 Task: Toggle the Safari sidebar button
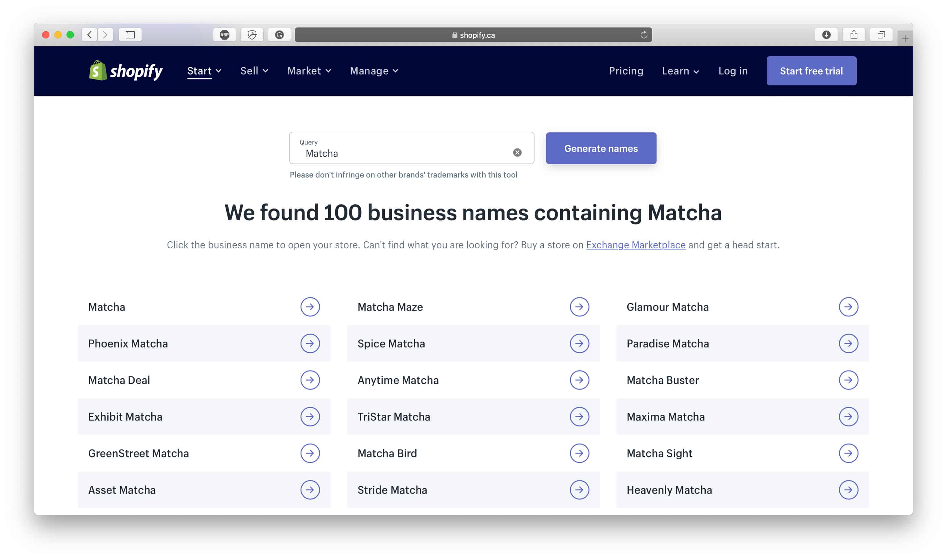point(130,35)
